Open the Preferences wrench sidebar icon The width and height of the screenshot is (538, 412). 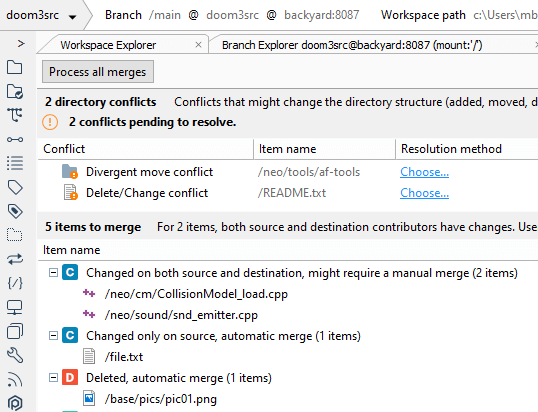15,355
